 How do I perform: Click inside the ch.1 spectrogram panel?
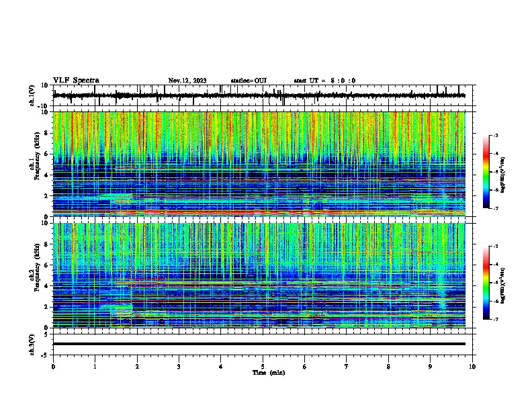click(x=259, y=164)
